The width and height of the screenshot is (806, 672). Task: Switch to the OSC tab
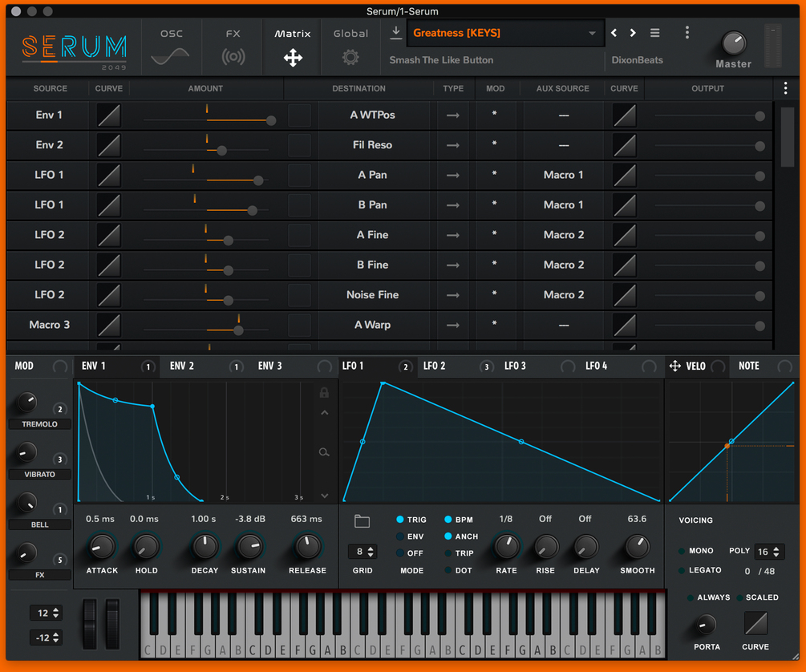pos(171,47)
